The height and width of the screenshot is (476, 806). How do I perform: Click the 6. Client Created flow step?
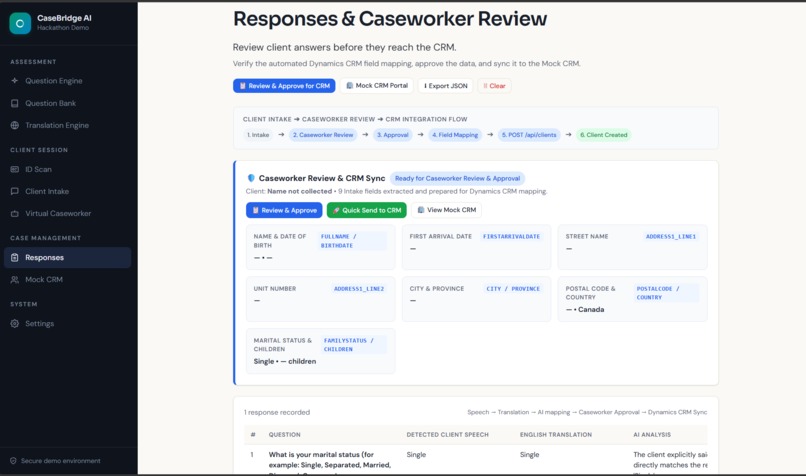[x=604, y=135]
